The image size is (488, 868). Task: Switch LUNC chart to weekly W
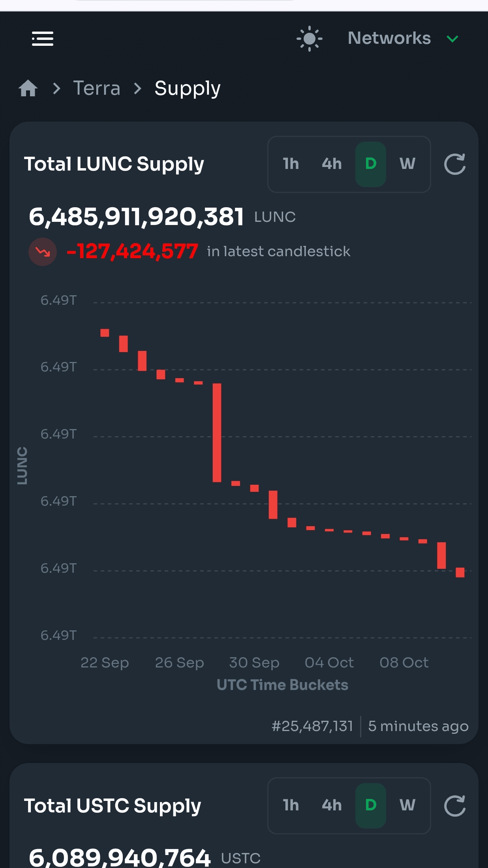(x=407, y=164)
